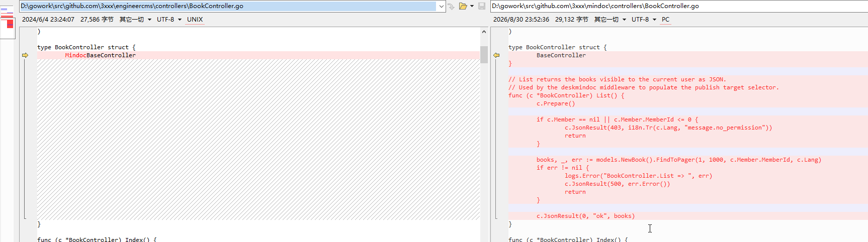Click the logs.Error BookController.List line
The image size is (868, 242).
[x=639, y=176]
